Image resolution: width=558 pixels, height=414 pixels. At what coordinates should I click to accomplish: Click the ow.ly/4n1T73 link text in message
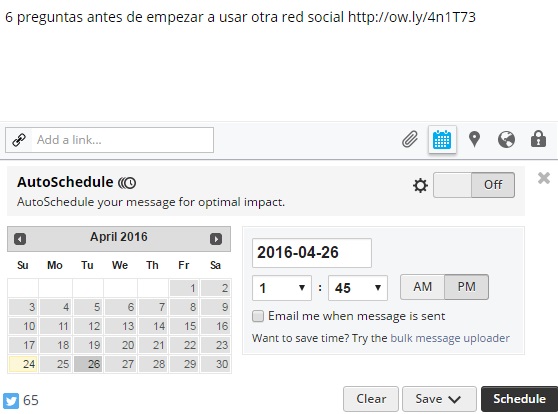[412, 17]
